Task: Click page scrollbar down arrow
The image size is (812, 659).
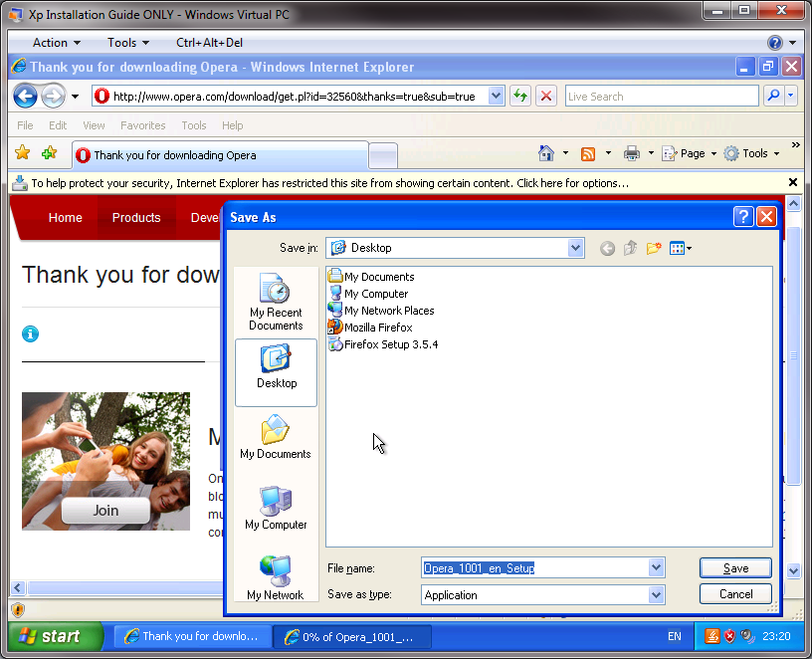Action: click(793, 571)
